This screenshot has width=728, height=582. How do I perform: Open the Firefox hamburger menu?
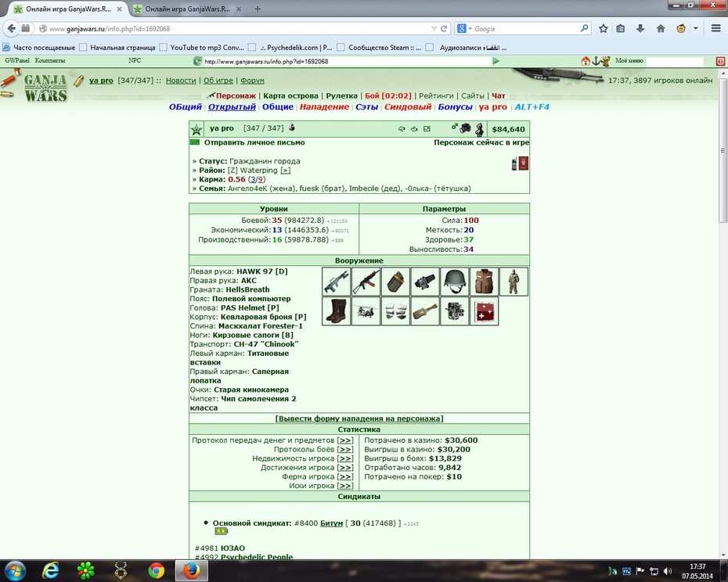point(716,28)
